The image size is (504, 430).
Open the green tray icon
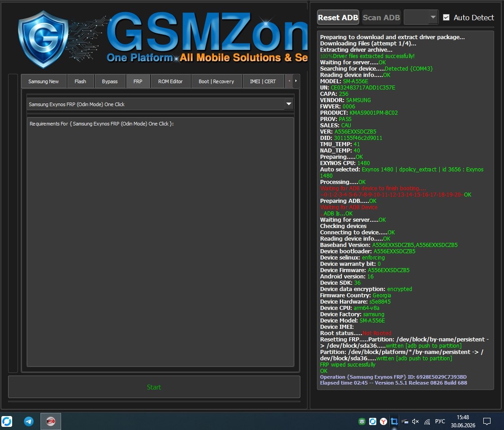pyautogui.click(x=362, y=421)
